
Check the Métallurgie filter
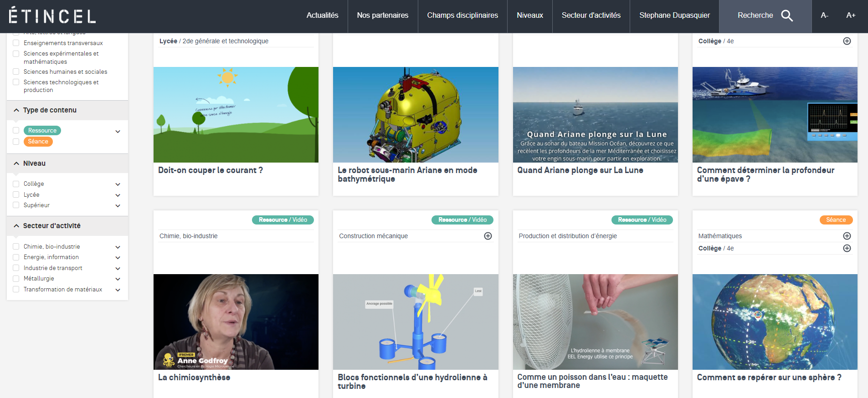[16, 279]
